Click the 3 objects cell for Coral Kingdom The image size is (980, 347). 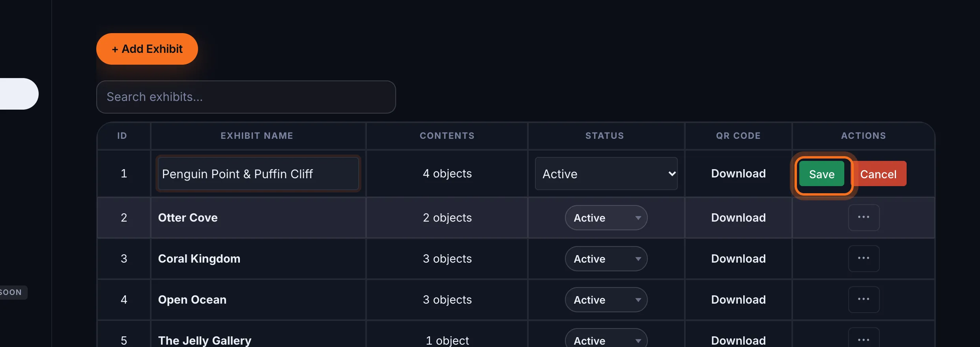tap(447, 259)
